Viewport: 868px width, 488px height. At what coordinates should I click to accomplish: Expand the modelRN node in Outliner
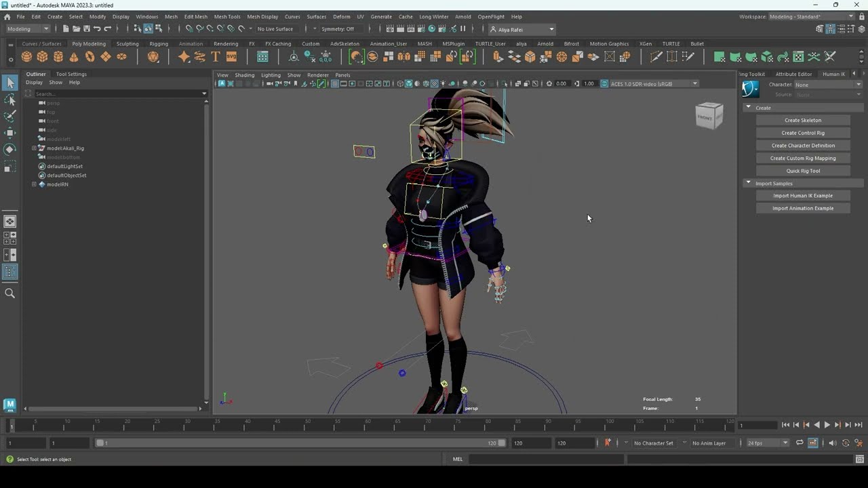point(34,184)
